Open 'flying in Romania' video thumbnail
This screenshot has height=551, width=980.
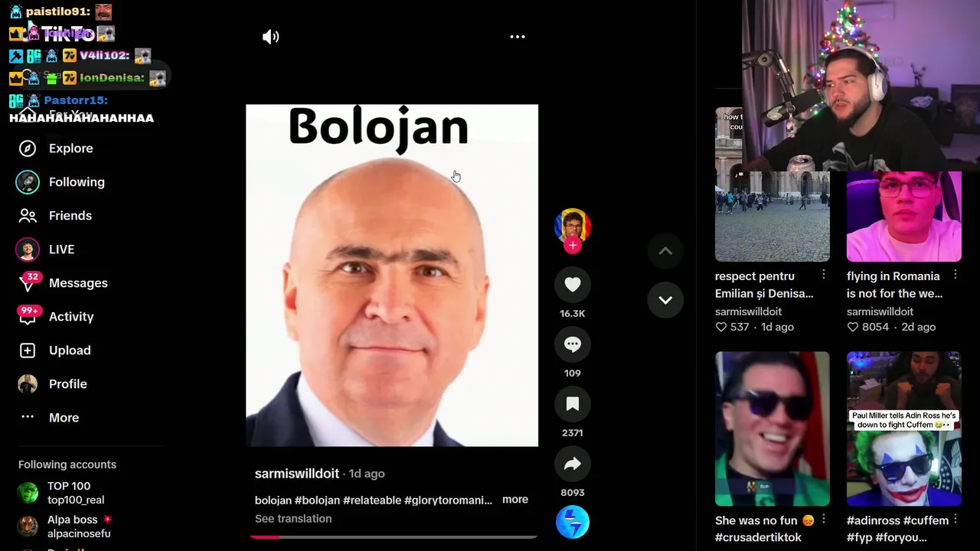(x=904, y=216)
